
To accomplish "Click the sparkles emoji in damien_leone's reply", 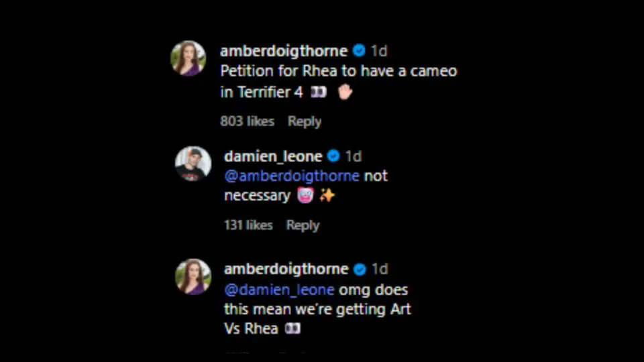I will click(x=327, y=196).
